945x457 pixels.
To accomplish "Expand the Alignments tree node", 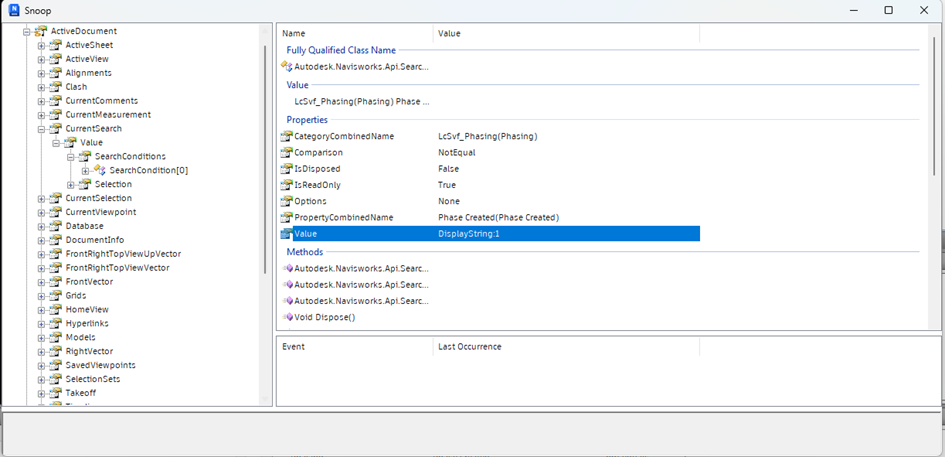I will tap(41, 73).
